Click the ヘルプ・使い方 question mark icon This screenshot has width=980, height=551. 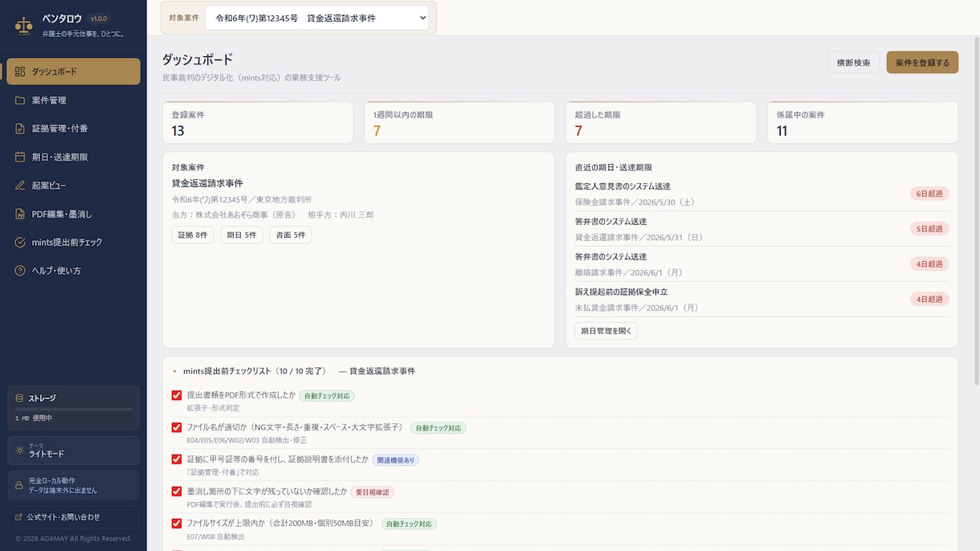pyautogui.click(x=20, y=271)
